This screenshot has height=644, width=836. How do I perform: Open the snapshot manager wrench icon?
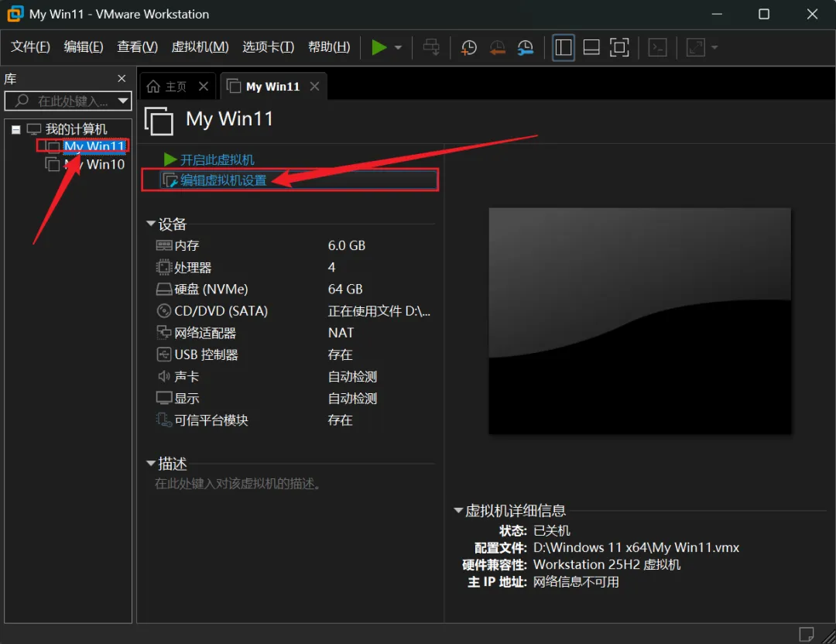click(525, 47)
